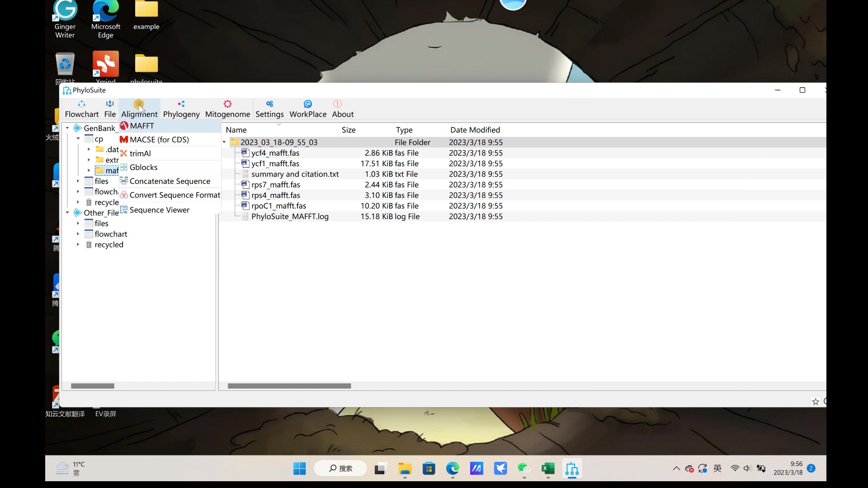Click the file list horizontal scrollbar
The image size is (868, 488).
coord(289,386)
